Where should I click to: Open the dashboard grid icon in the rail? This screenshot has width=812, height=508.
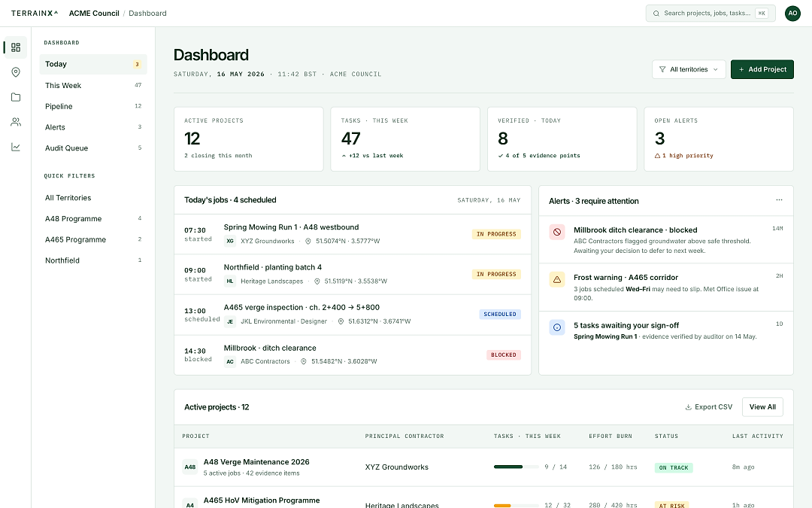tap(16, 47)
